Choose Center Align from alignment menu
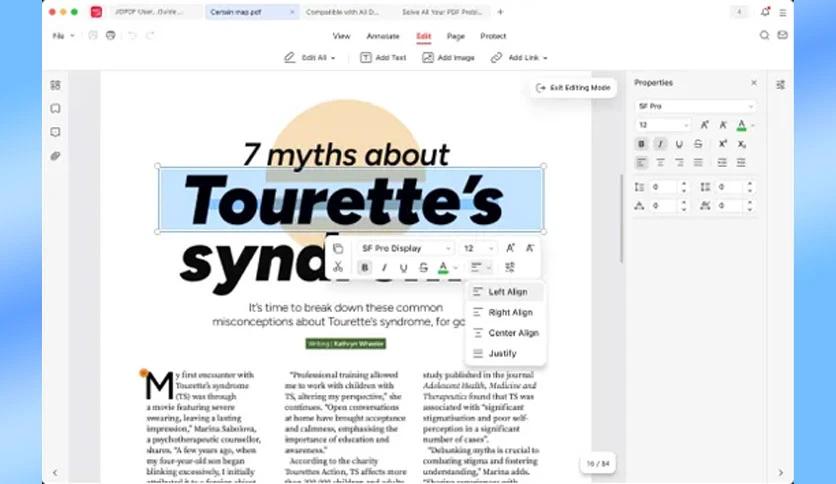The image size is (836, 484). [x=513, y=333]
